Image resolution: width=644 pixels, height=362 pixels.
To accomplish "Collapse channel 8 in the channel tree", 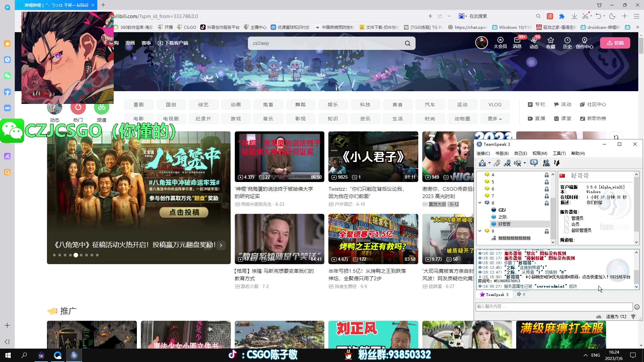I will [480, 203].
